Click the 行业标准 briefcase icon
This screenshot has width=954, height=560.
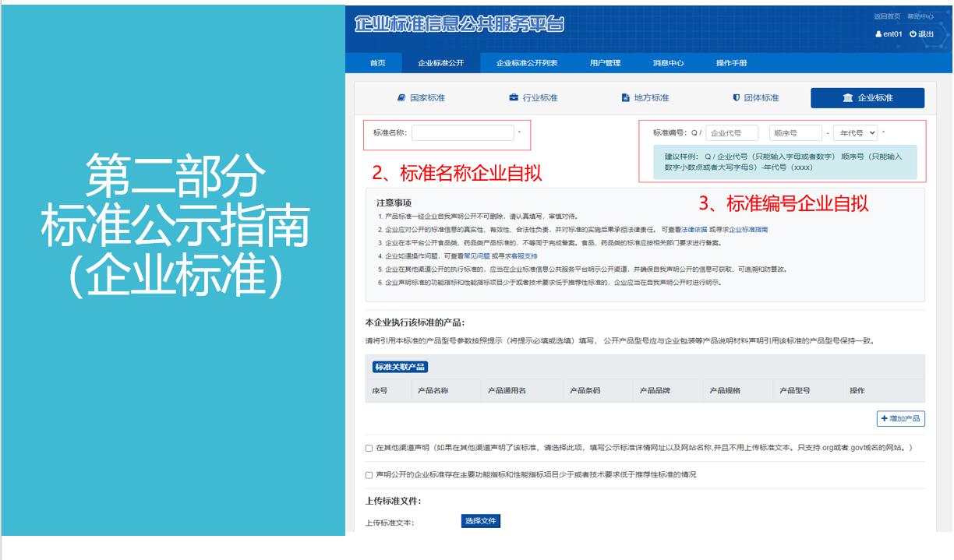[514, 98]
